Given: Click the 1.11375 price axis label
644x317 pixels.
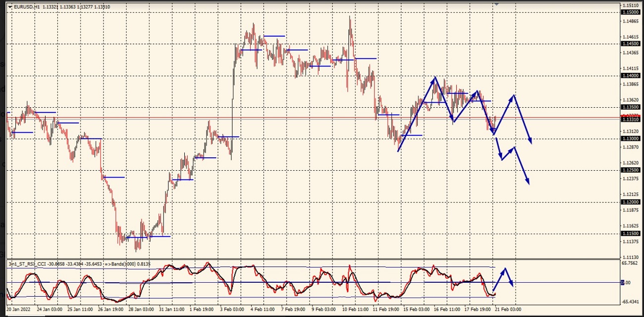Looking at the screenshot, I should pos(631,242).
